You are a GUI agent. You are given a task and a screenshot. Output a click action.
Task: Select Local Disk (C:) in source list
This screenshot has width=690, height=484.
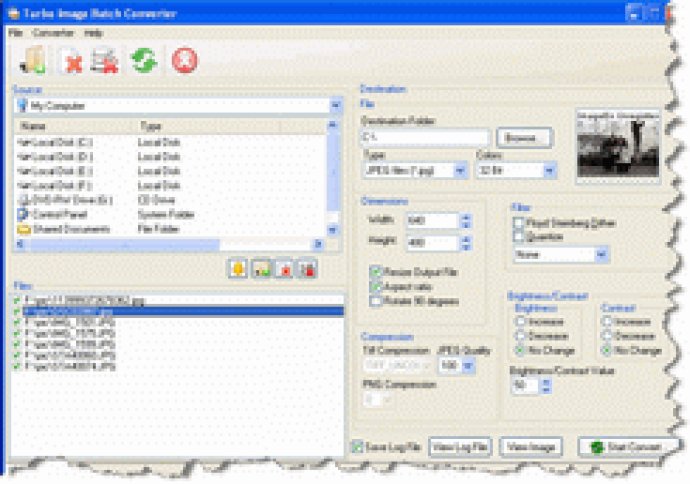point(55,142)
